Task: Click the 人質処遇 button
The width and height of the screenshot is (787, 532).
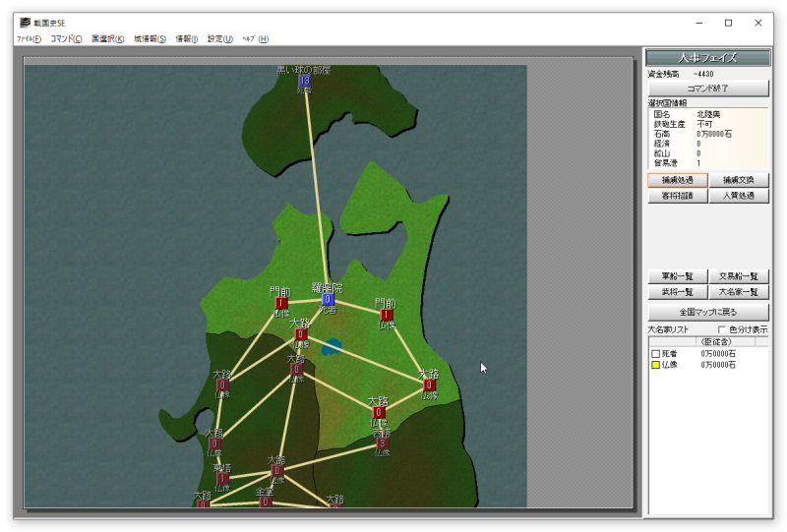Action: (739, 196)
